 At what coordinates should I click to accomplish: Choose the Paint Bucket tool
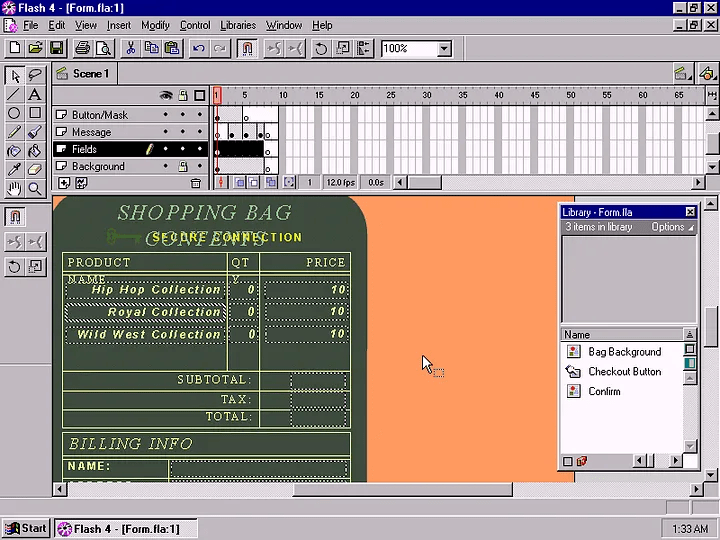(x=35, y=151)
